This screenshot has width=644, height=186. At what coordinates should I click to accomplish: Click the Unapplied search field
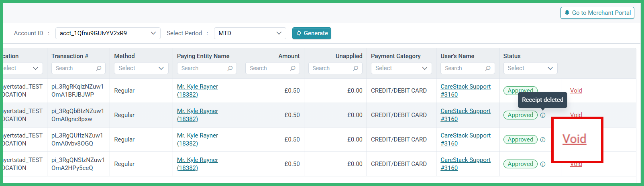335,68
